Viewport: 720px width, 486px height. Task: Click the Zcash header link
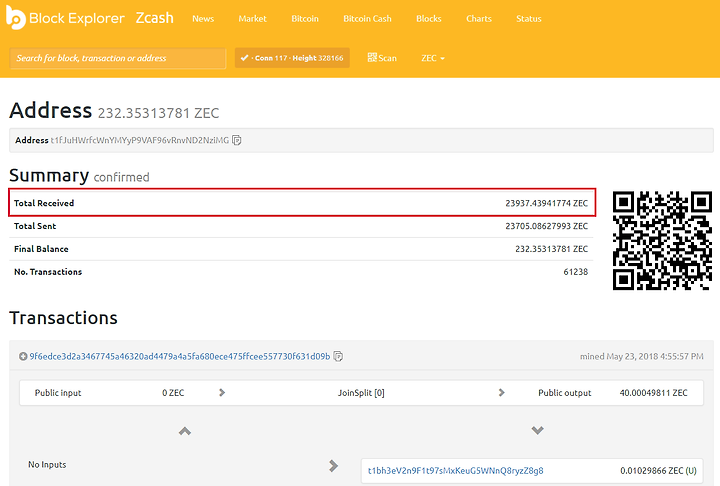[155, 18]
